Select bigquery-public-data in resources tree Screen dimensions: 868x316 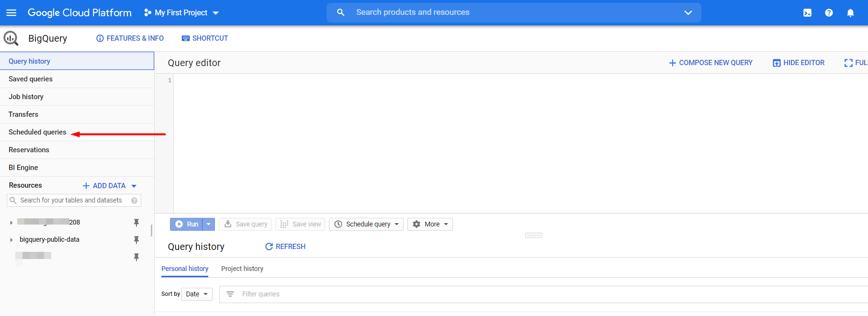coord(49,239)
